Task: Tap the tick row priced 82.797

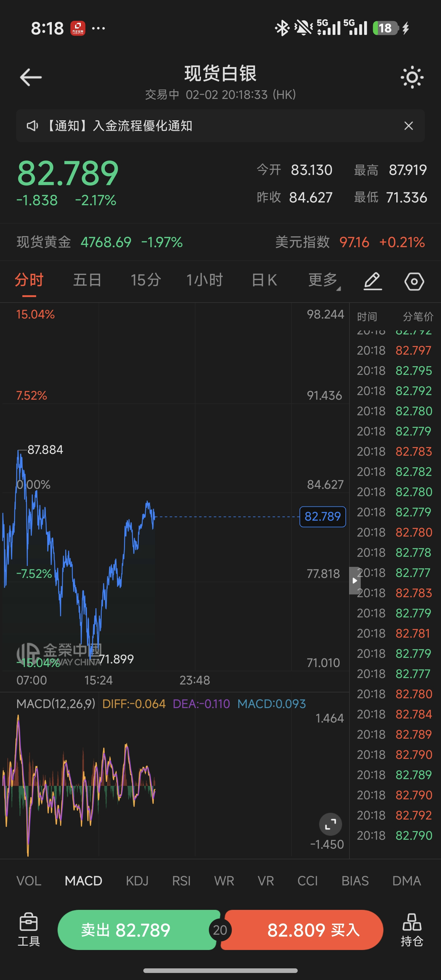Action: pyautogui.click(x=394, y=350)
